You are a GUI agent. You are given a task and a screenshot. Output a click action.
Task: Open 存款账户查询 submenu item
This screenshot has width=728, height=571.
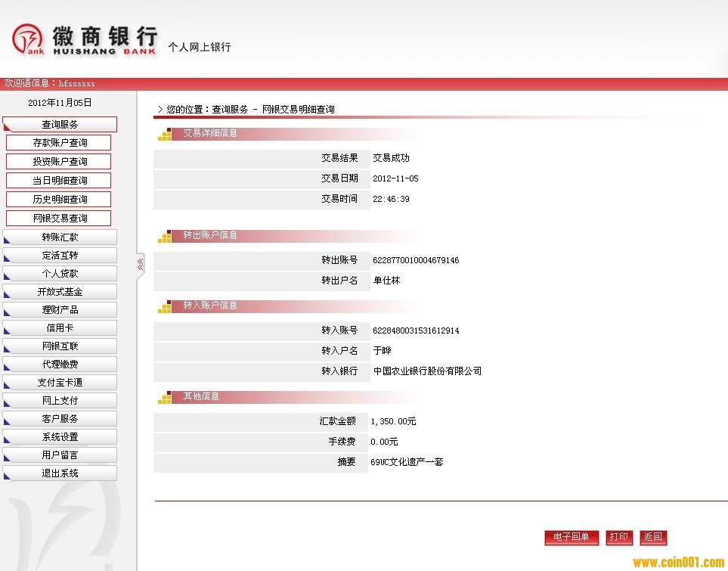(59, 143)
